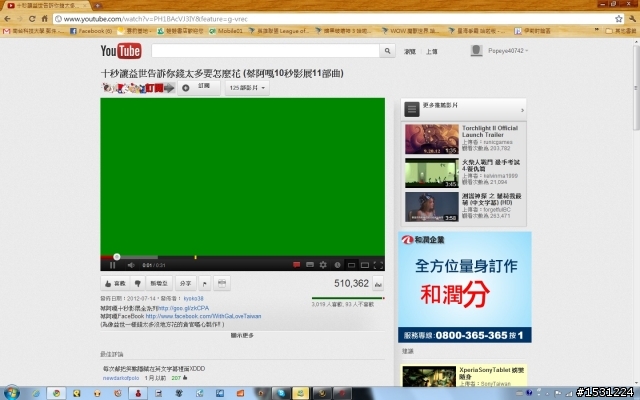
Task: Pause the video with the pause button
Action: coord(113,265)
